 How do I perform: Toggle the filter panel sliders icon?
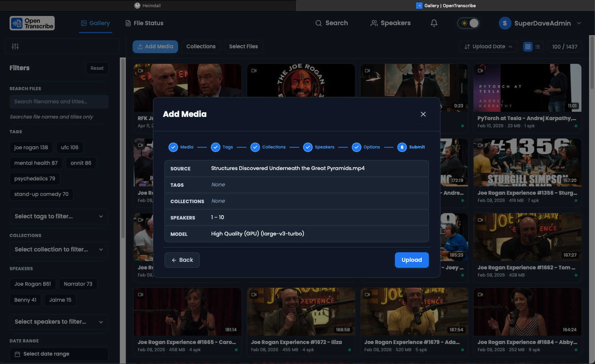tap(15, 46)
